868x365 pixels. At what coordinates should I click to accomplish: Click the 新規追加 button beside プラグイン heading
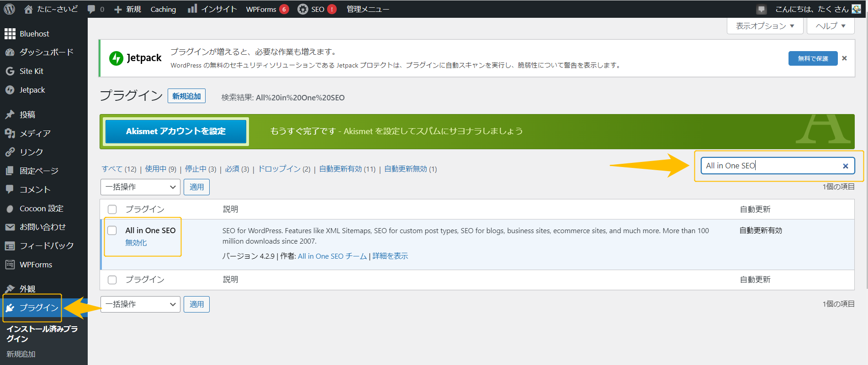(x=186, y=96)
